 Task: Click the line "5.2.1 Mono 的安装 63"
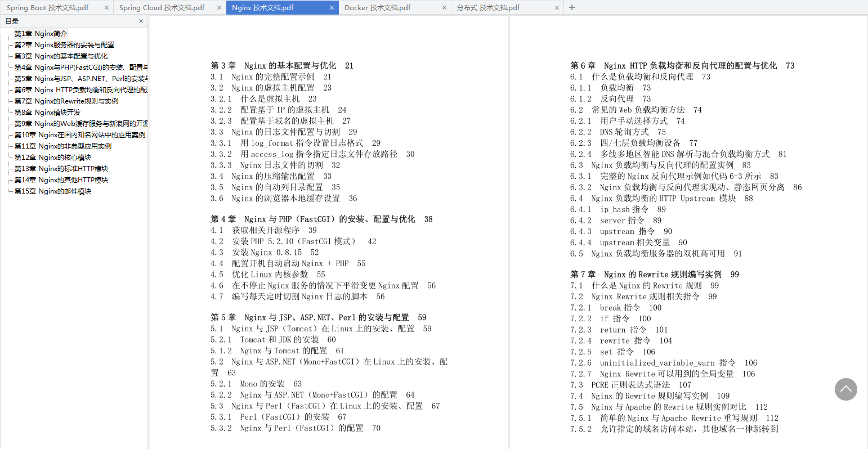(x=256, y=384)
